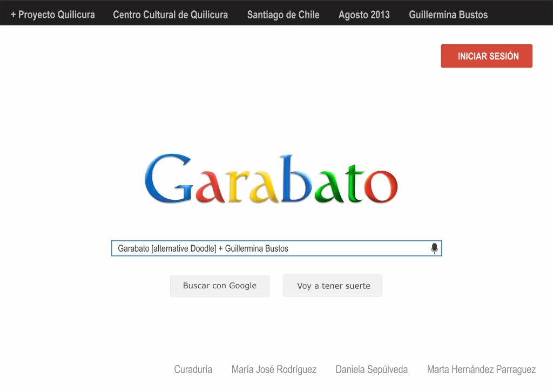Open the + Proyecto Quilicura menu item
The image size is (553, 392).
53,15
